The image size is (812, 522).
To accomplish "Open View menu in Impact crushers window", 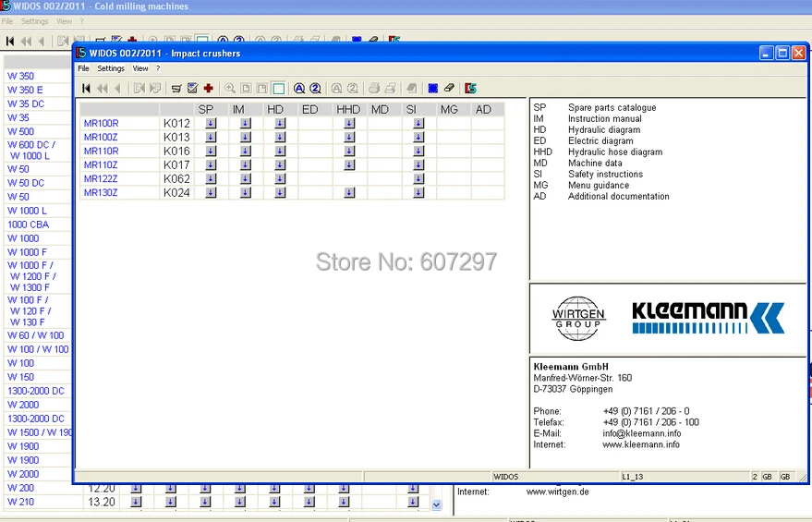I will (140, 68).
